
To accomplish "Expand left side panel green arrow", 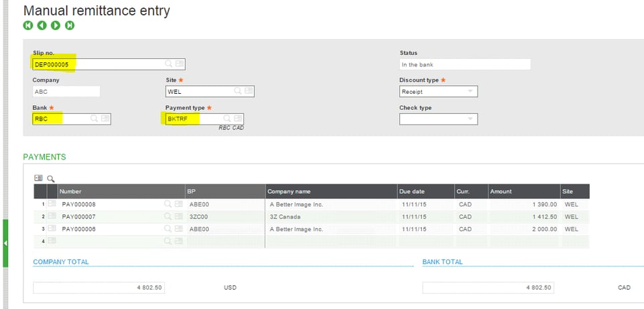I will tap(5, 243).
